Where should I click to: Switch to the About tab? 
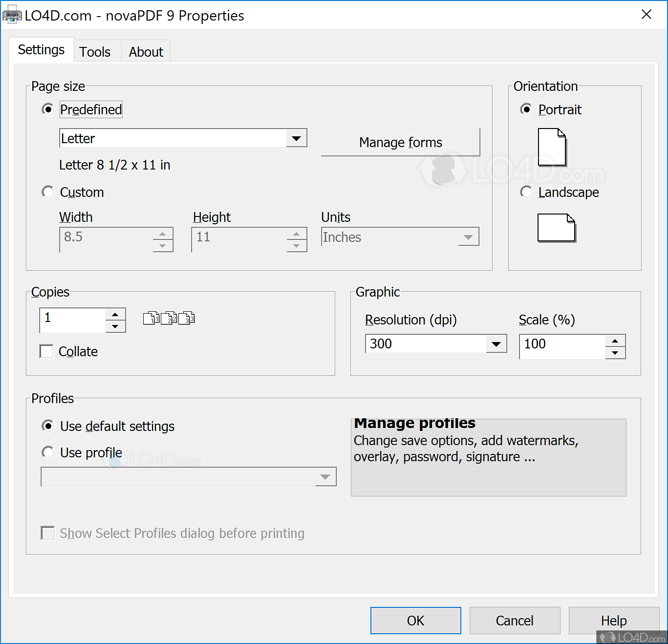(145, 51)
